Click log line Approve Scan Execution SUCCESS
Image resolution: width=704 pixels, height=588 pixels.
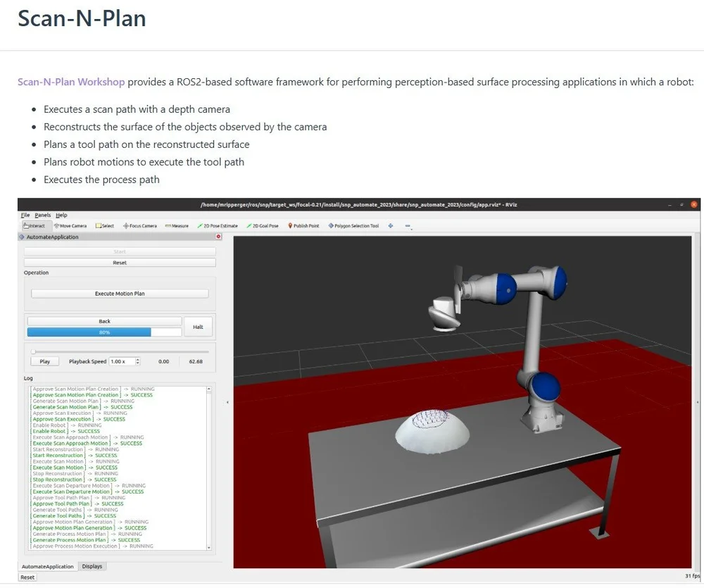77,419
